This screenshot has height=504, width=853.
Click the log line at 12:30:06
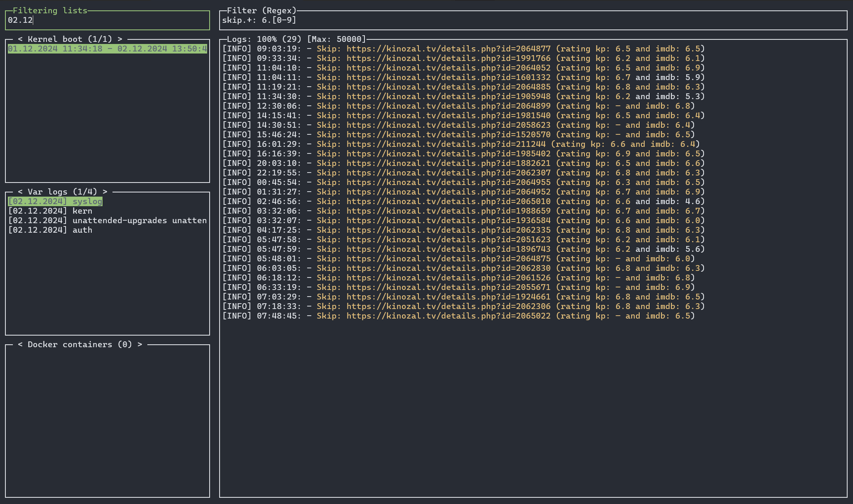459,106
